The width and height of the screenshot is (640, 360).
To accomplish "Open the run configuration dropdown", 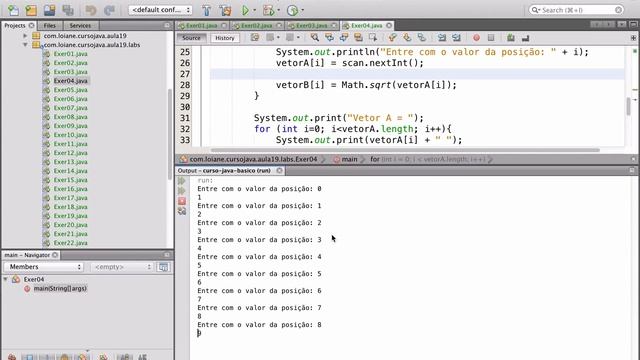I will coord(160,10).
